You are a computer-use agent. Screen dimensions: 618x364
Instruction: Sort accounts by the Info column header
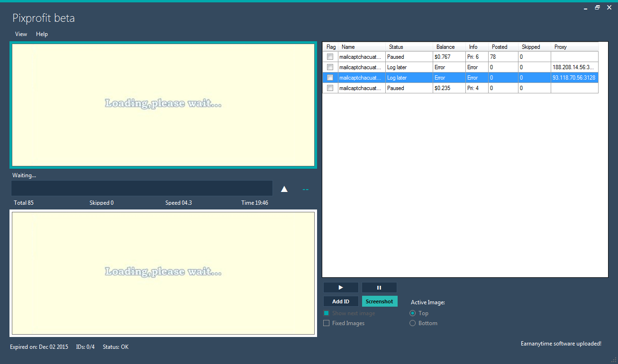pyautogui.click(x=477, y=47)
